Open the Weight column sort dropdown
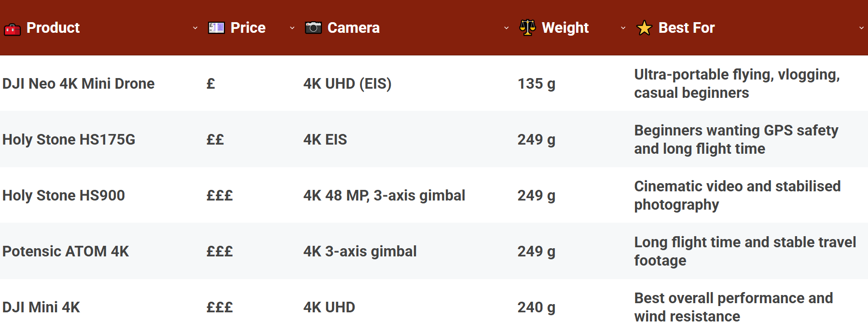Image resolution: width=868 pixels, height=334 pixels. [x=623, y=28]
